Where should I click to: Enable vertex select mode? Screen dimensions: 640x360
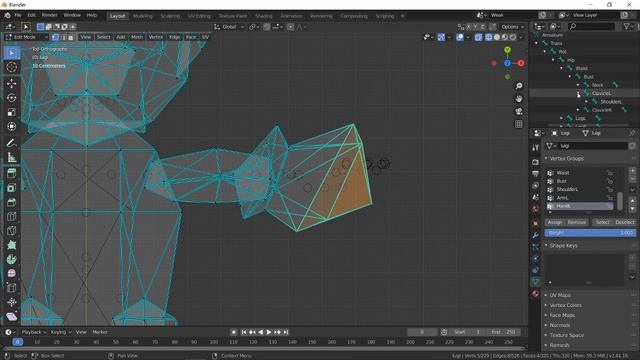click(55, 37)
